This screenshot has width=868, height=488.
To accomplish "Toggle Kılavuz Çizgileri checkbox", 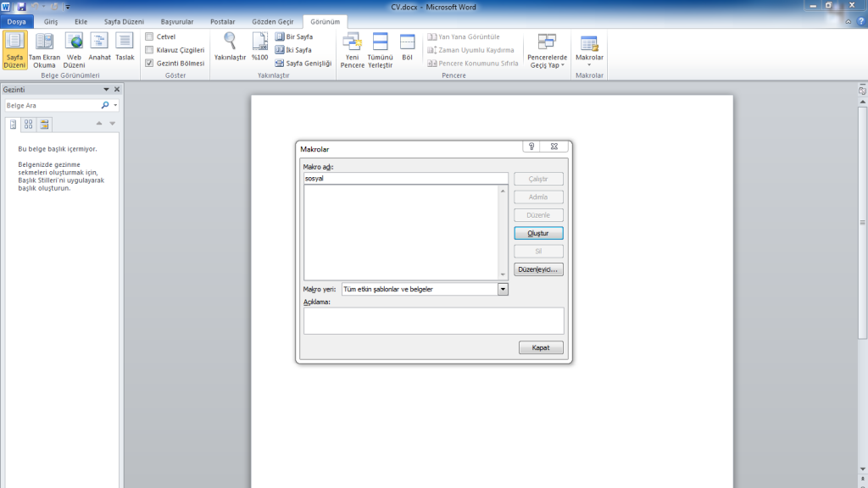I will coord(149,50).
